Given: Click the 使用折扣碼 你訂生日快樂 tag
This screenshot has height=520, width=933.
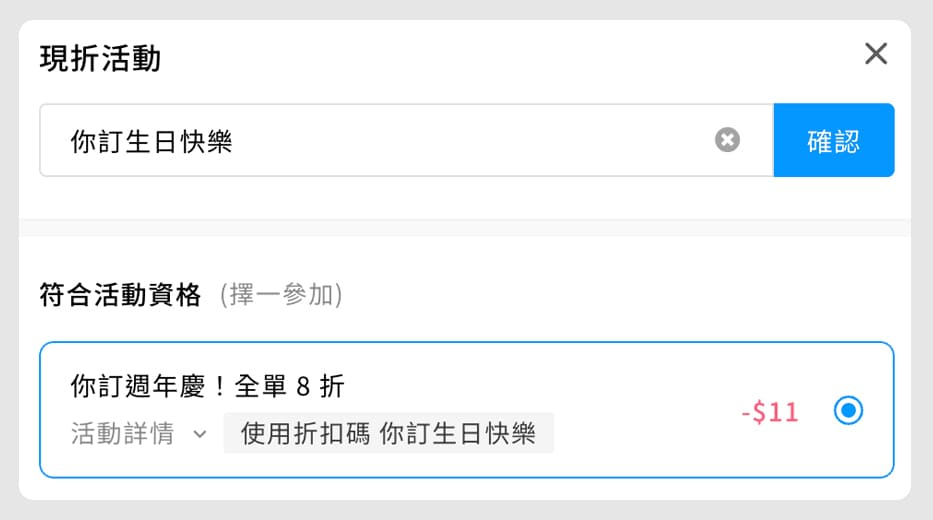Looking at the screenshot, I should (388, 434).
